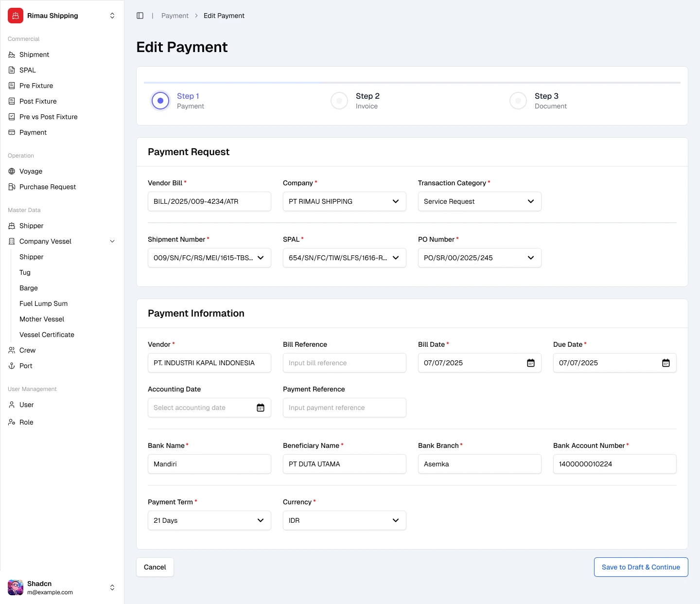Viewport: 700px width, 604px height.
Task: Click the Port anchor icon
Action: [x=12, y=366]
